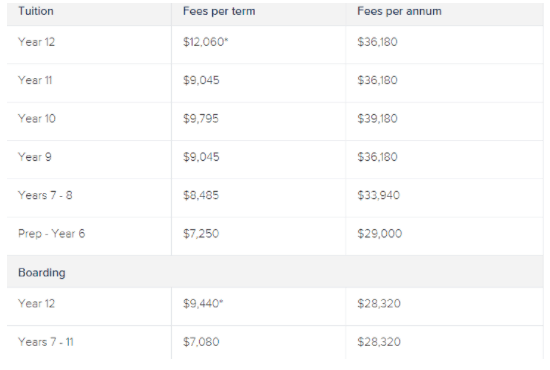This screenshot has width=550, height=370.
Task: Click the Year 10 tuition row label
Action: point(37,119)
